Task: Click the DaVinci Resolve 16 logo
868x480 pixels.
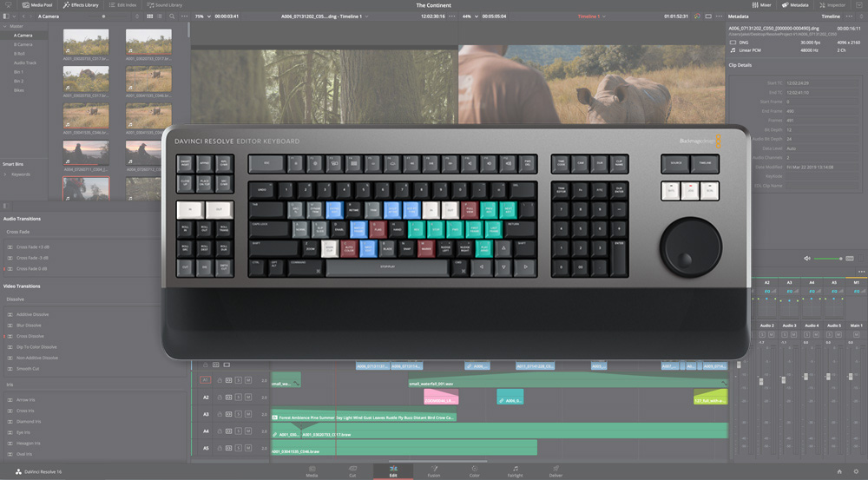Action: pos(18,471)
